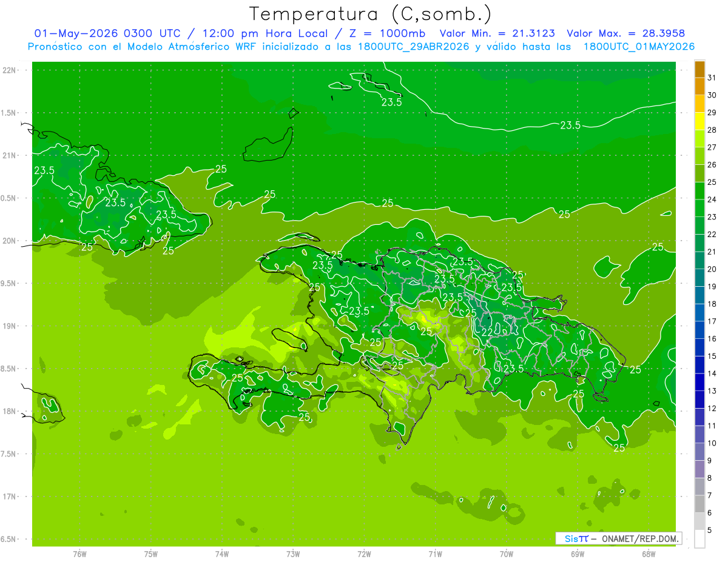Click the 68W longitude axis label
Screen dimensions: 728x562
click(648, 554)
